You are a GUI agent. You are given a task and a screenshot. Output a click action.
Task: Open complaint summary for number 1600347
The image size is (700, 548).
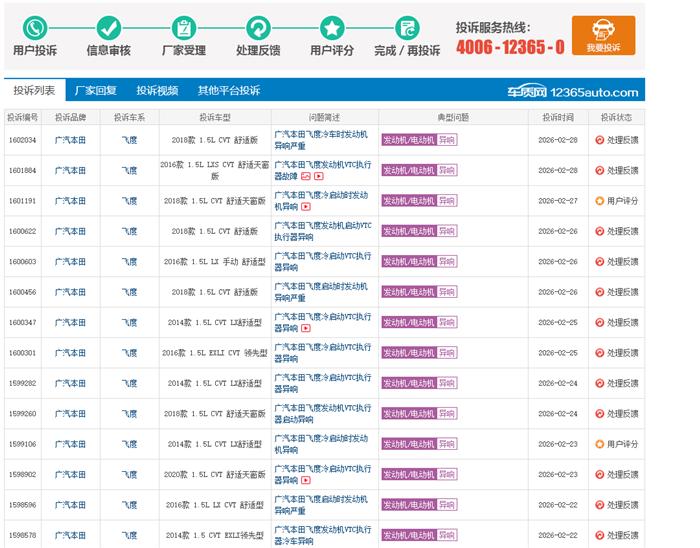[x=322, y=322]
